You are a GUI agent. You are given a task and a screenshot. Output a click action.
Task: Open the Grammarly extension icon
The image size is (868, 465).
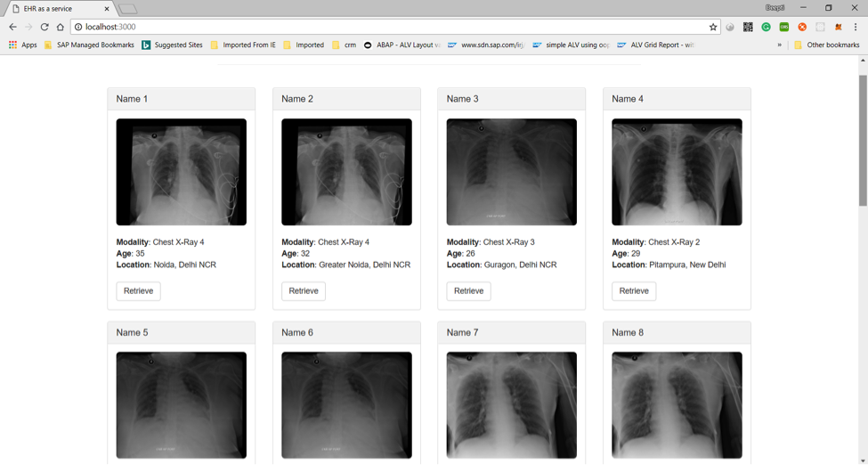click(767, 27)
